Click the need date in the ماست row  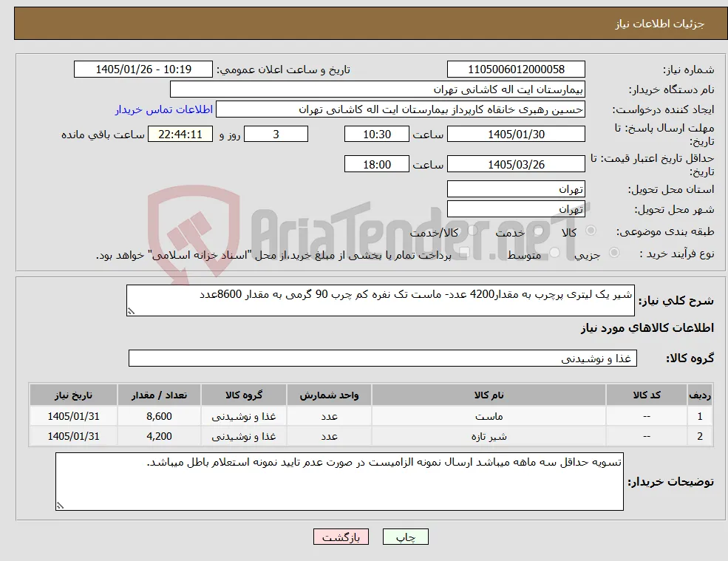click(x=73, y=416)
